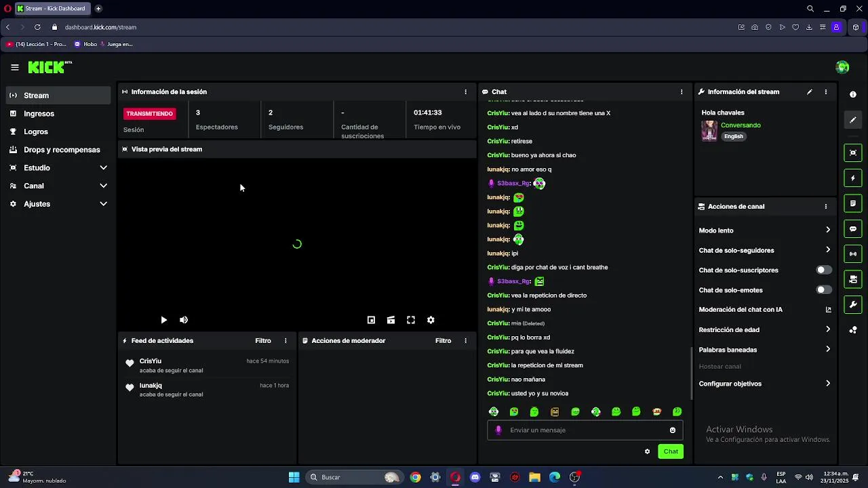Toggle the document notes icon in right toolbar

coord(853,203)
